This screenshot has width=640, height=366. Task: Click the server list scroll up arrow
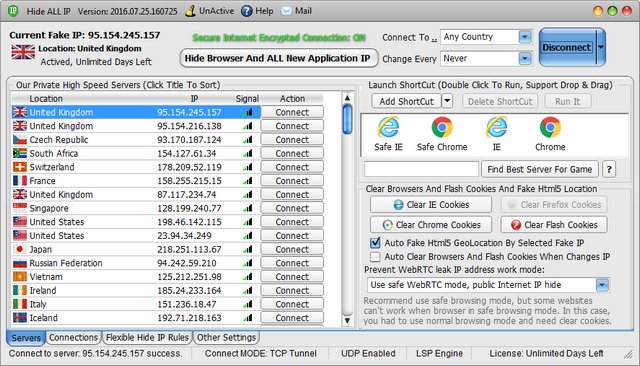(x=347, y=98)
